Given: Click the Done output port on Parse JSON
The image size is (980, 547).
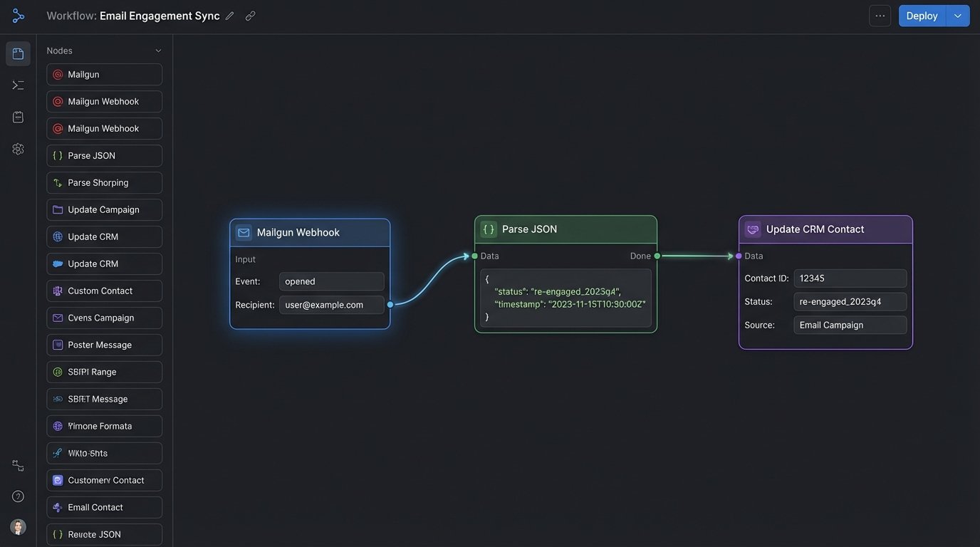Looking at the screenshot, I should pyautogui.click(x=657, y=256).
